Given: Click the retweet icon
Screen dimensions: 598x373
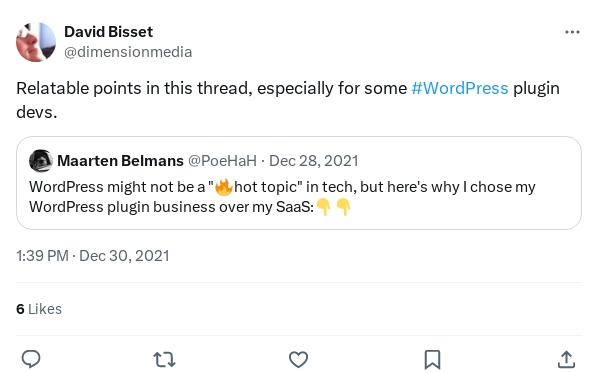Looking at the screenshot, I should click(164, 359).
